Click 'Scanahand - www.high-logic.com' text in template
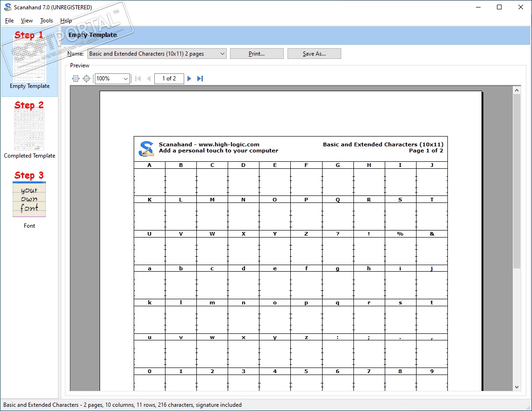 209,144
